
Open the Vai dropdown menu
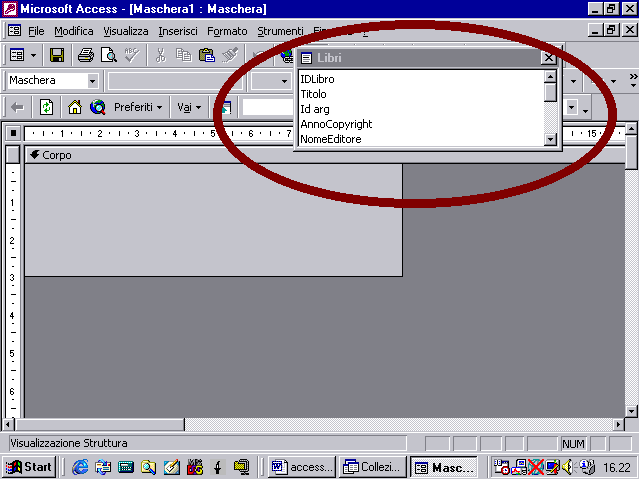point(189,108)
